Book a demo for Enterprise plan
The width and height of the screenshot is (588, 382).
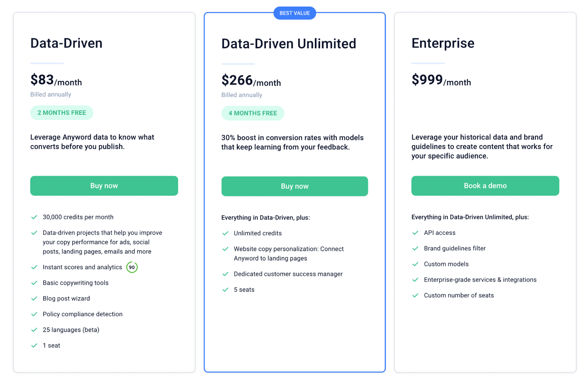(485, 186)
